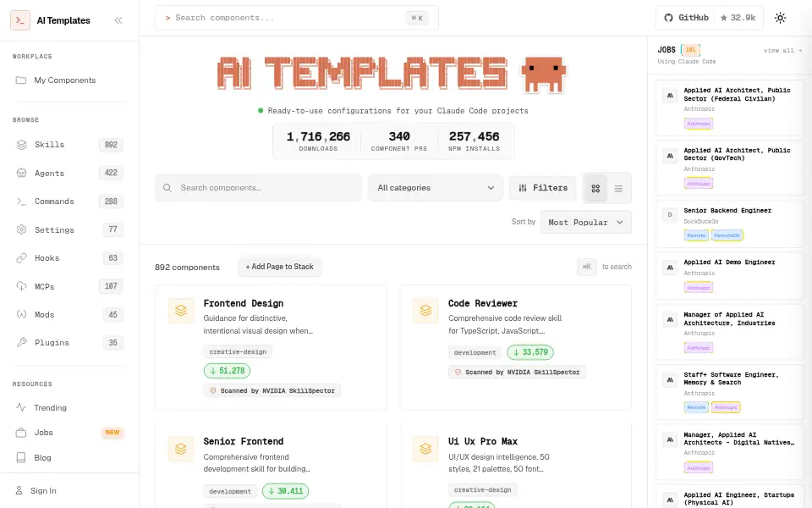Image resolution: width=812 pixels, height=508 pixels.
Task: Click the 101 jobs count badge
Action: (690, 50)
